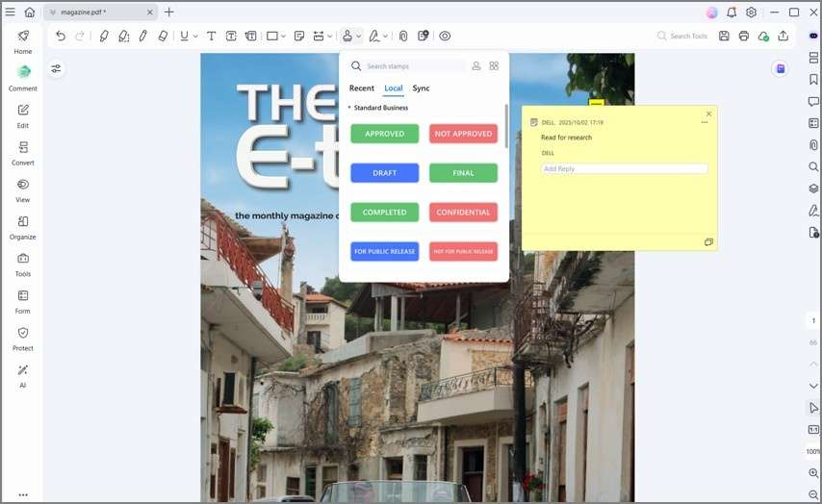The width and height of the screenshot is (822, 504).
Task: Click the Zoom in magnifier icon
Action: pos(813,472)
